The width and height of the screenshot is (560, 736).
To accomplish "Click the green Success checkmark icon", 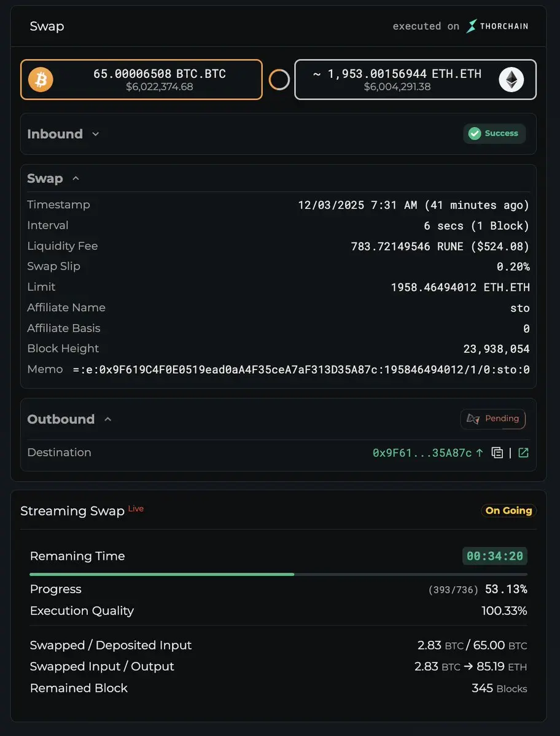I will coord(475,134).
